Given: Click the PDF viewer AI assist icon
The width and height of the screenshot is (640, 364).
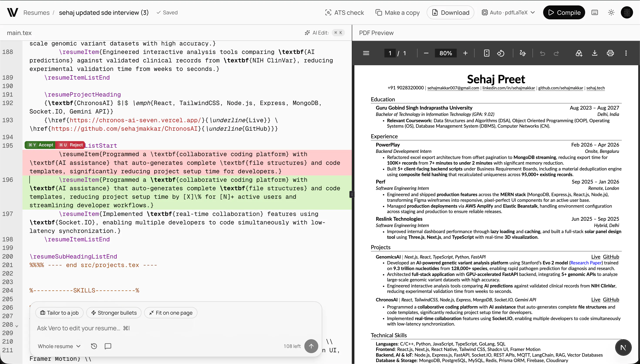Looking at the screenshot, I should (579, 53).
